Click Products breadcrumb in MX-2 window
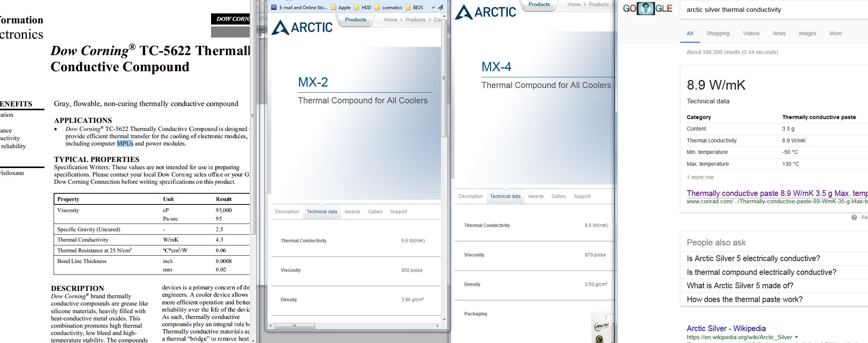The height and width of the screenshot is (343, 868). pyautogui.click(x=415, y=20)
